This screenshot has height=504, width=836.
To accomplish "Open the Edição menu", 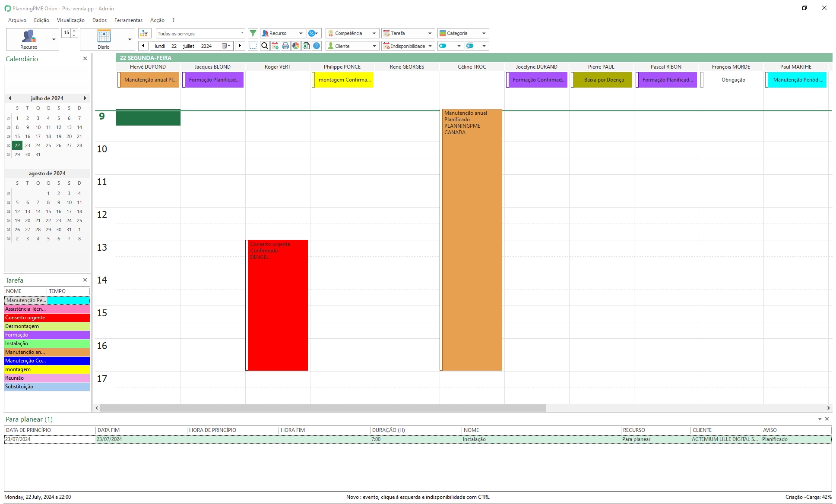I will tap(41, 20).
